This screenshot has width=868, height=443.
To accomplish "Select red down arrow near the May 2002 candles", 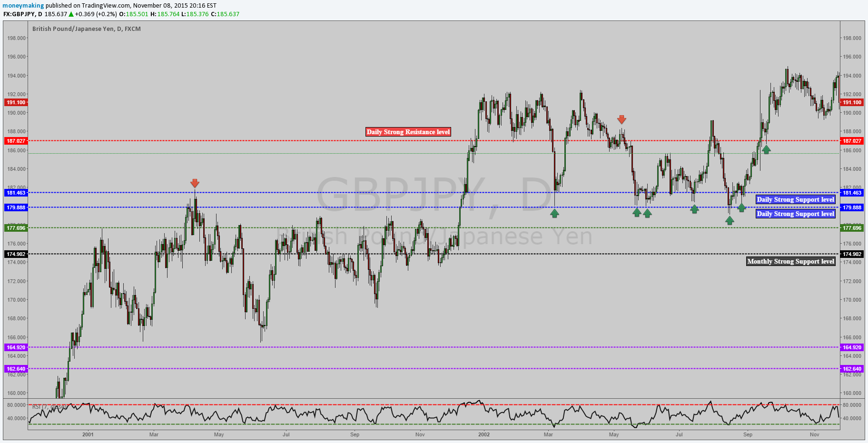I will 621,119.
